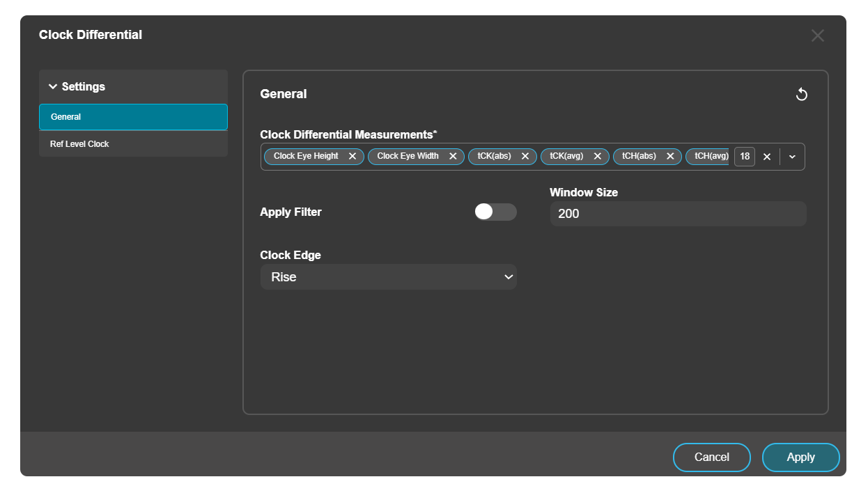The width and height of the screenshot is (868, 493).
Task: Toggle the Apply Filter switch on
Action: pyautogui.click(x=495, y=212)
